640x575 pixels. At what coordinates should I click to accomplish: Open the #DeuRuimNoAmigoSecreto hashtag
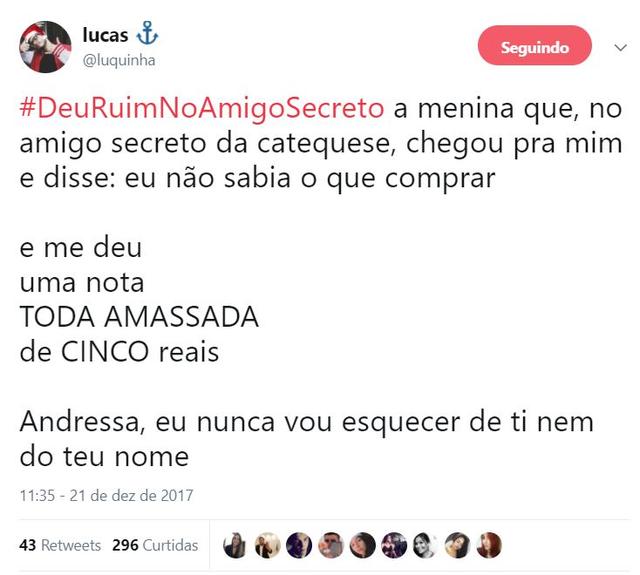(201, 107)
